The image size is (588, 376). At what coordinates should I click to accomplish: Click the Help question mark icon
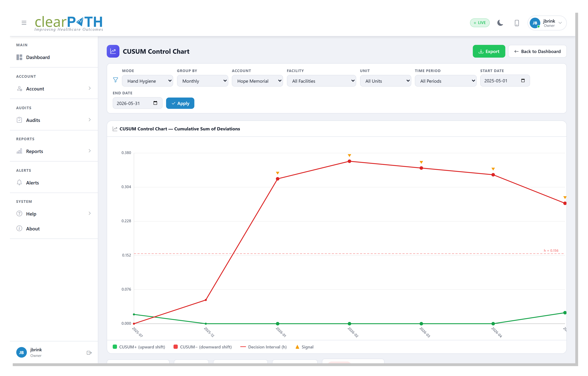[19, 214]
